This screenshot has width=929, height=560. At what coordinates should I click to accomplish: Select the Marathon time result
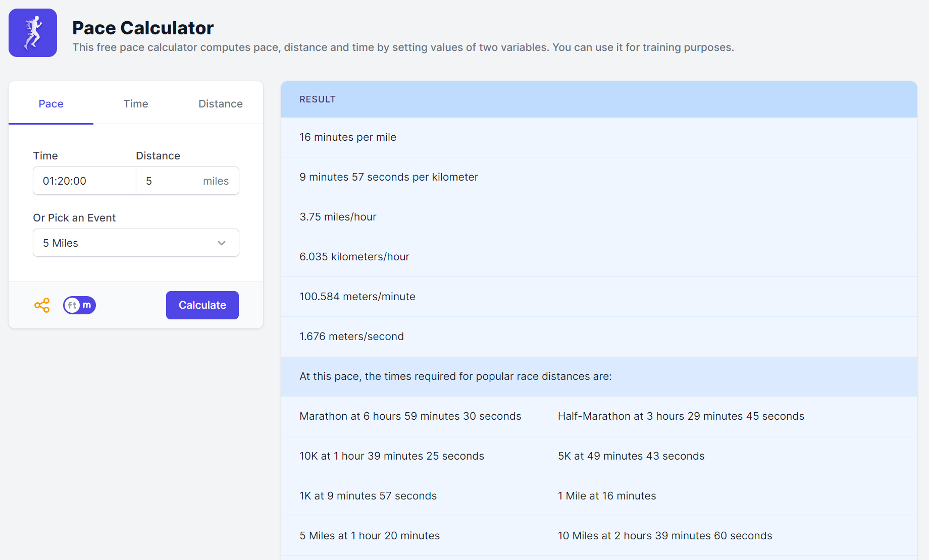click(x=410, y=416)
